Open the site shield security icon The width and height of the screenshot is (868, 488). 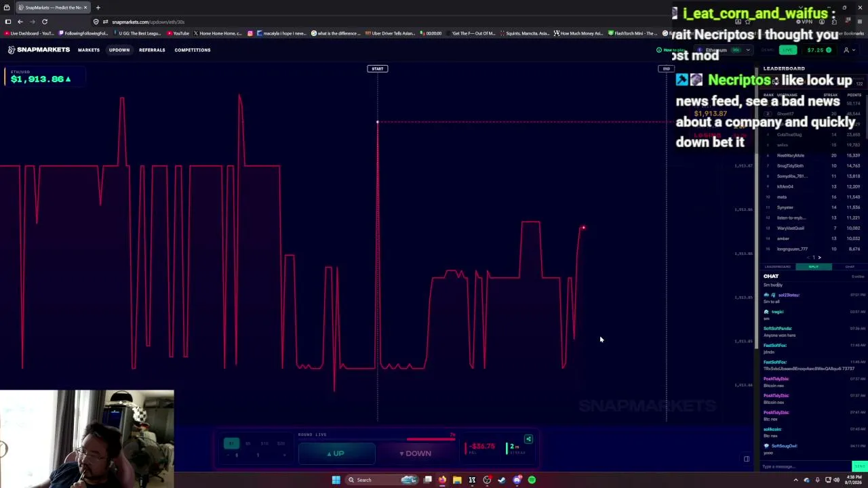[96, 22]
